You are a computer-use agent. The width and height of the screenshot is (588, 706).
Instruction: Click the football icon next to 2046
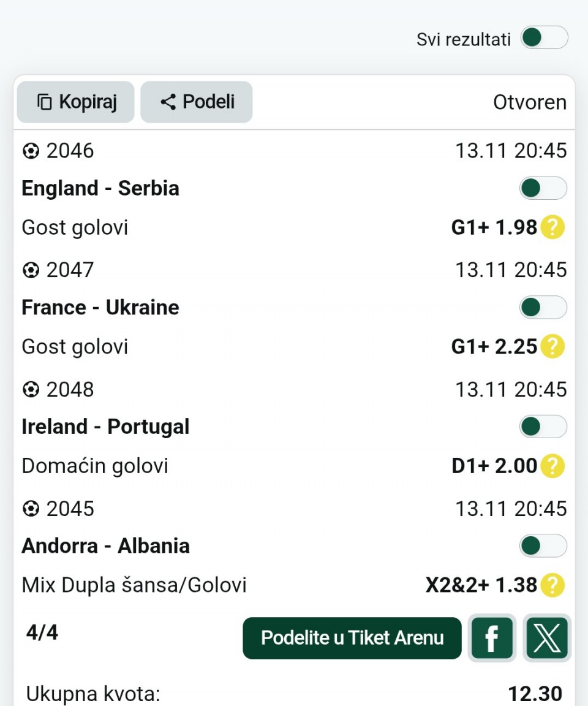(31, 151)
